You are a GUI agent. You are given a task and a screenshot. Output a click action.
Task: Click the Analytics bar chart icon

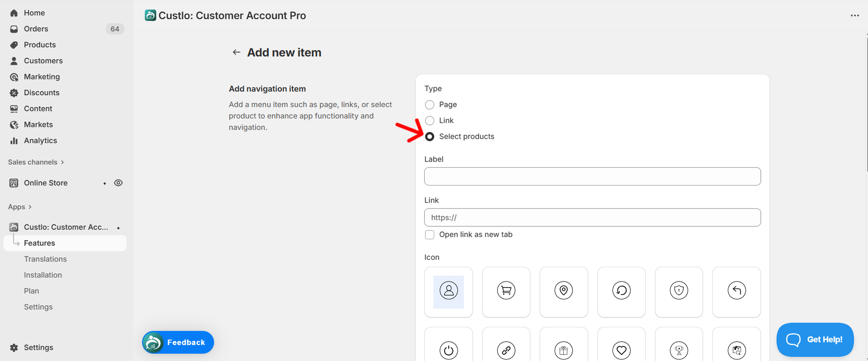coord(14,141)
